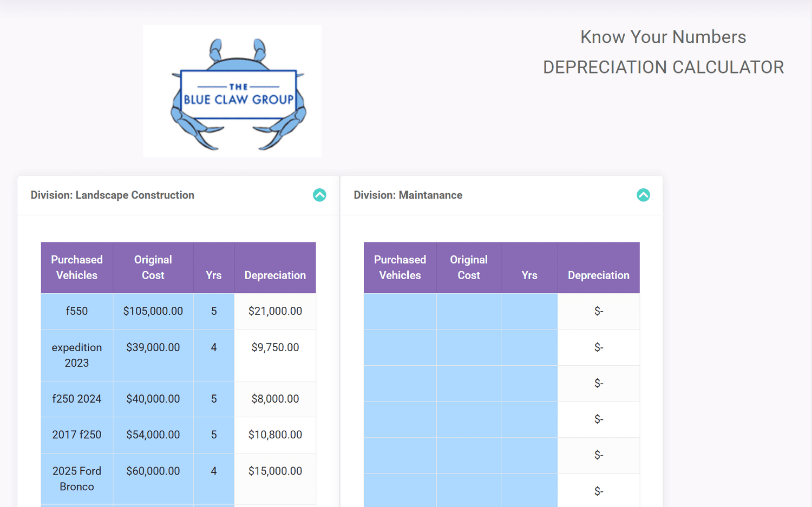This screenshot has height=507, width=812.
Task: Click first empty Yrs cell in Maintanance table
Action: 529,311
